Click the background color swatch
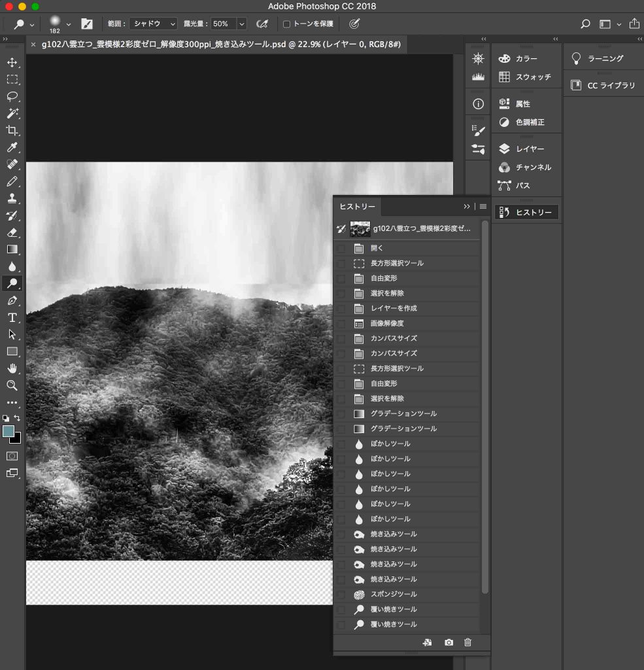The width and height of the screenshot is (644, 670). pyautogui.click(x=18, y=440)
